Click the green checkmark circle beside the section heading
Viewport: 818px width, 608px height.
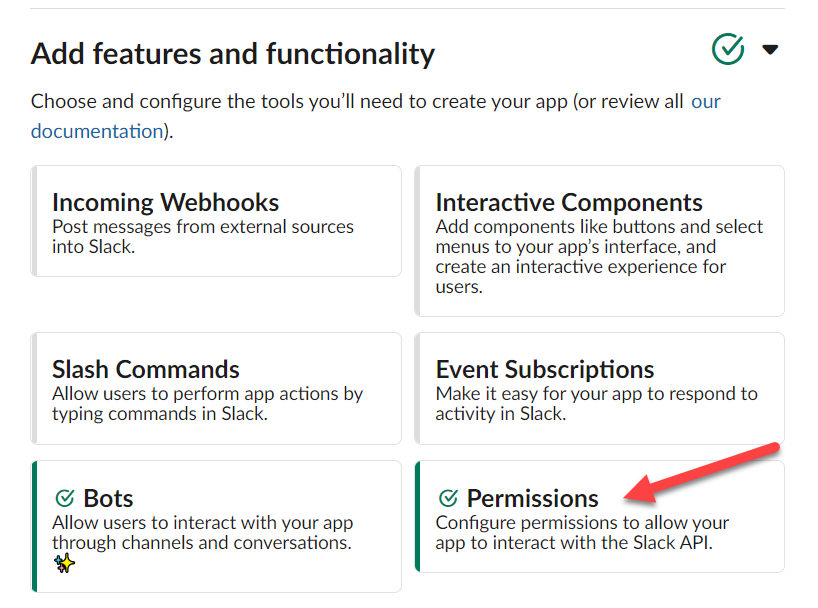pyautogui.click(x=728, y=49)
